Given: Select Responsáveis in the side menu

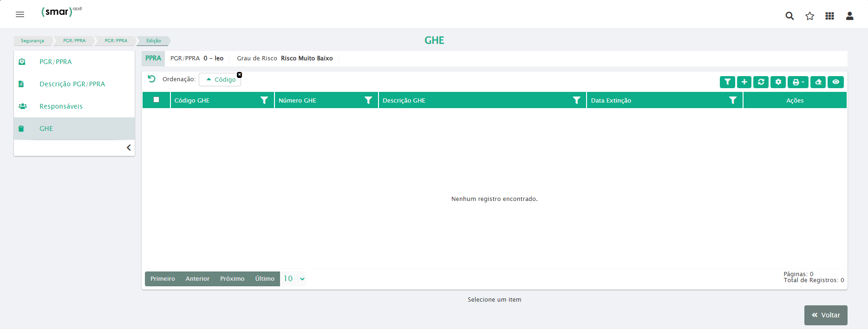Looking at the screenshot, I should point(61,106).
